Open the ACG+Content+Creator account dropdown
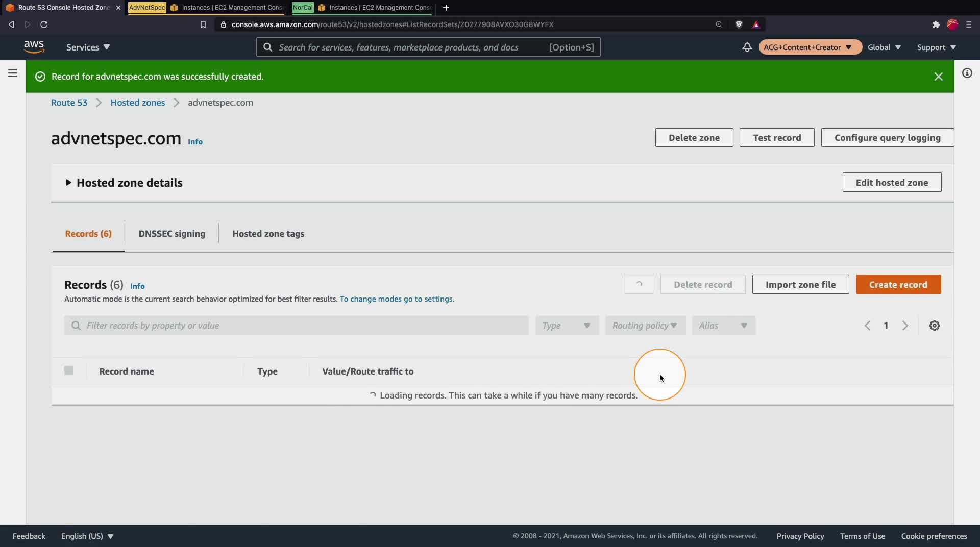The height and width of the screenshot is (547, 980). point(810,47)
